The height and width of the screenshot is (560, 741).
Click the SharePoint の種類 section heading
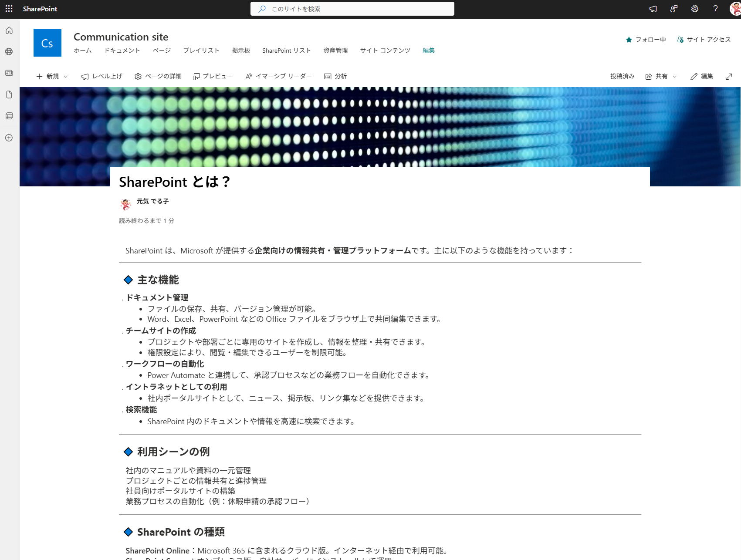tap(181, 532)
